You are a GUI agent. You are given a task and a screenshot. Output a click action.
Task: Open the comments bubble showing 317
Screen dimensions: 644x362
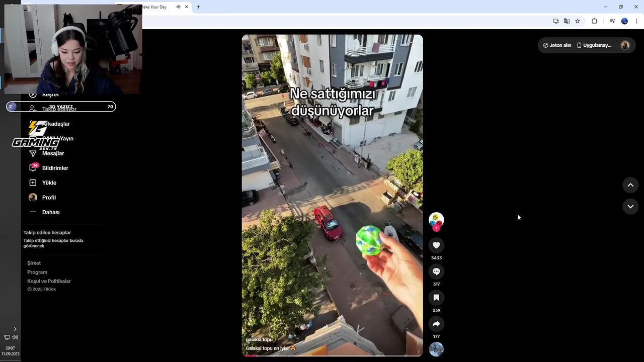click(x=436, y=271)
